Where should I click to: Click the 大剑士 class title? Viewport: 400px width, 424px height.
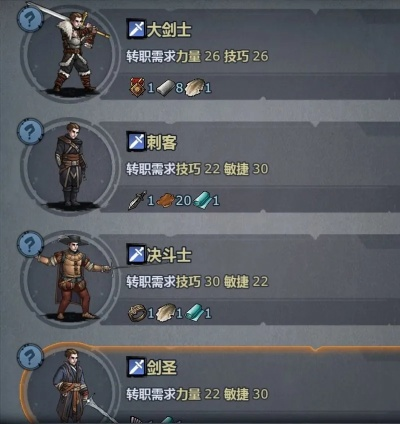[x=169, y=30]
